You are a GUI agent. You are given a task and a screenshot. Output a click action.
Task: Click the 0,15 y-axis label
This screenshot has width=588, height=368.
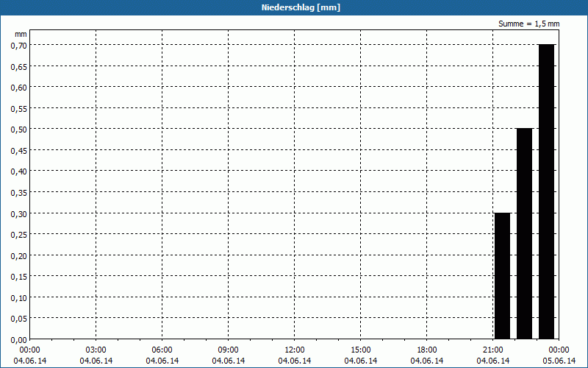coord(19,277)
